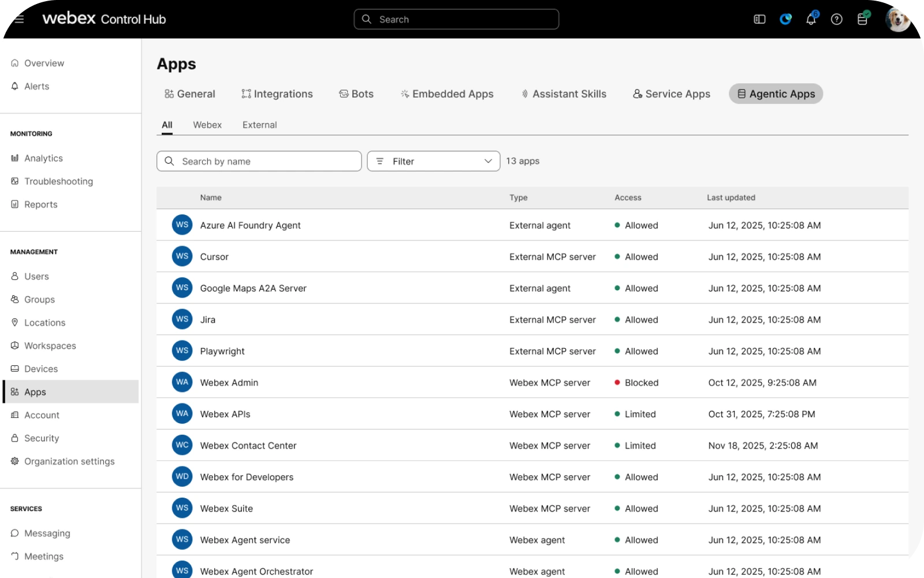
Task: Show only Webex agentic apps subtab
Action: click(x=207, y=125)
